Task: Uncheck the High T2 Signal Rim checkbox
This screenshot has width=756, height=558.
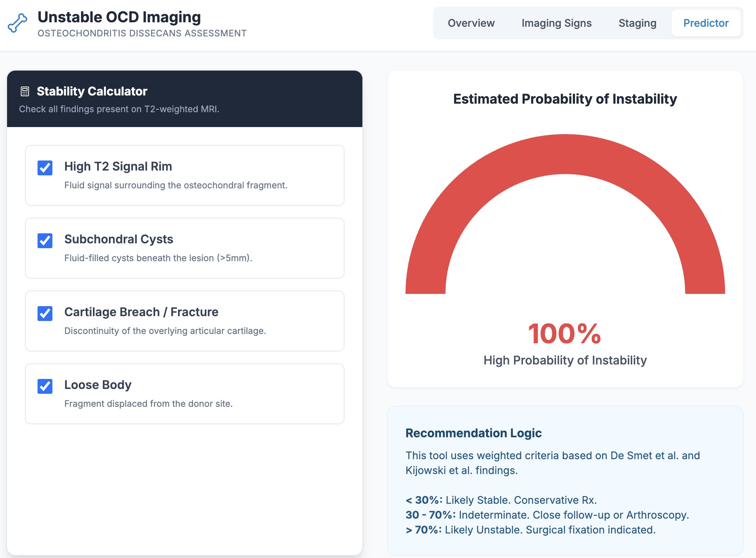Action: coord(45,168)
